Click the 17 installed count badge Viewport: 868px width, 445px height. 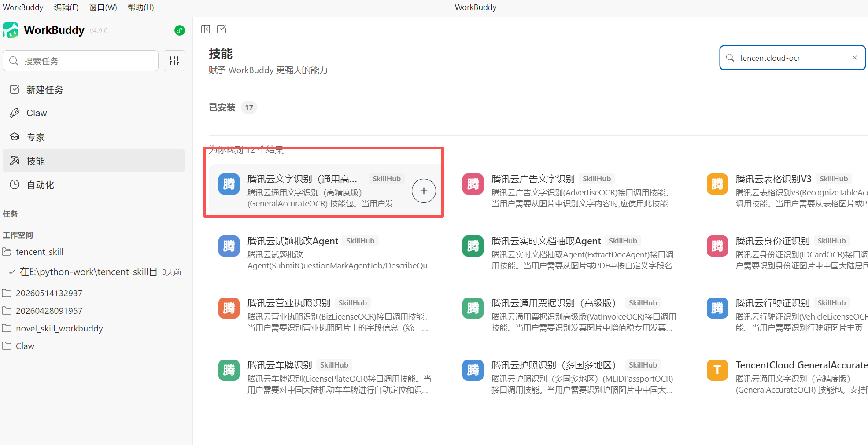pos(249,107)
